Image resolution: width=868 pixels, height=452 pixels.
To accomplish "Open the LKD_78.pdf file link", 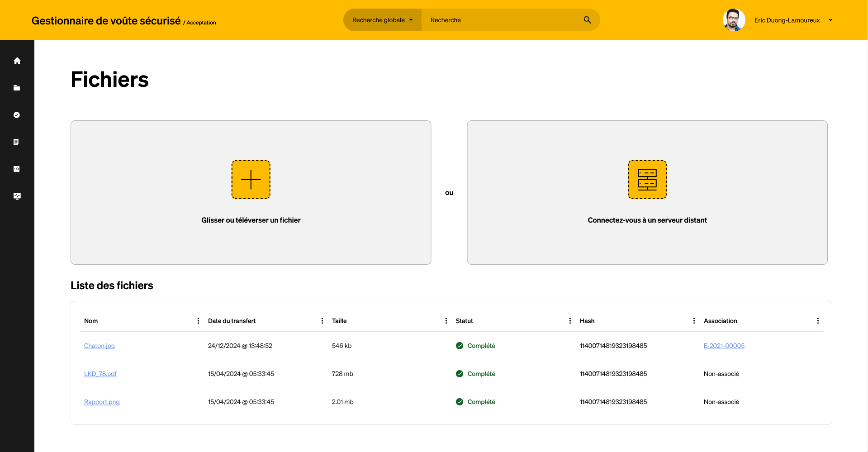I will [100, 374].
